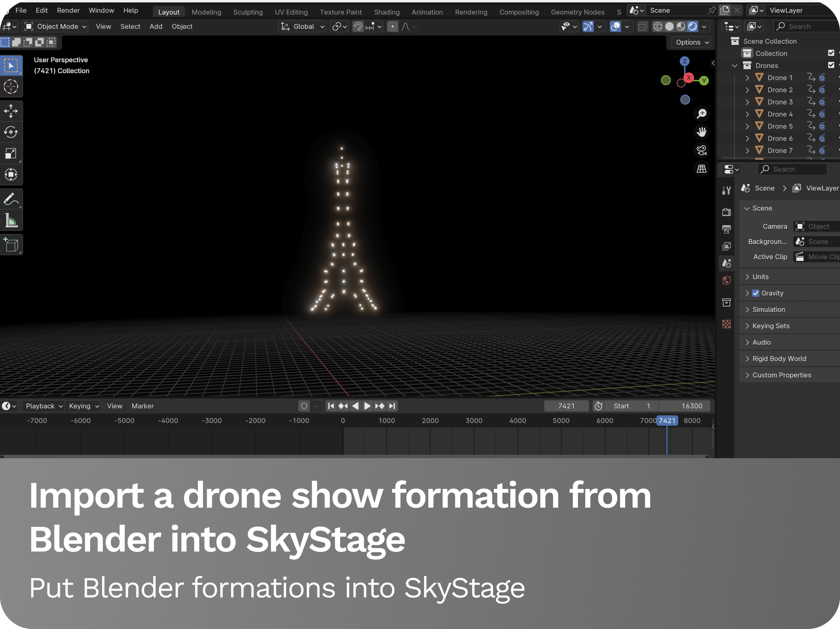This screenshot has width=840, height=629.
Task: Click the Z axis gizmo
Action: [685, 61]
